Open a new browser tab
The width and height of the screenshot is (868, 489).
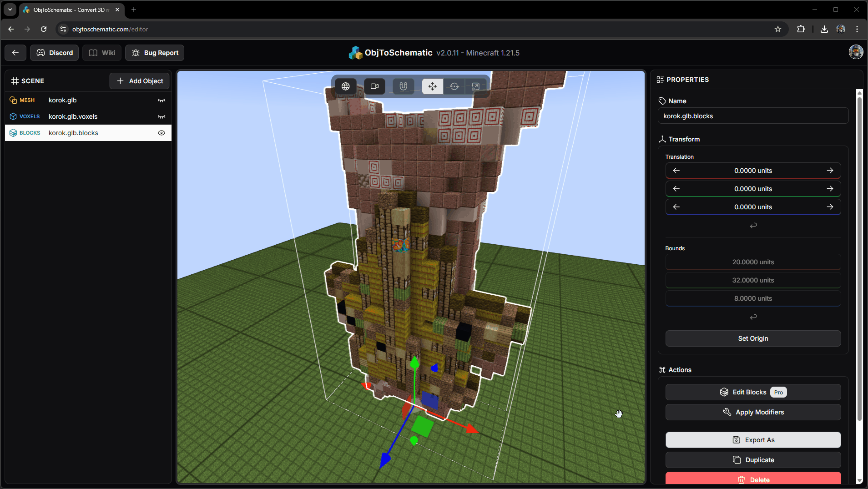tap(134, 10)
